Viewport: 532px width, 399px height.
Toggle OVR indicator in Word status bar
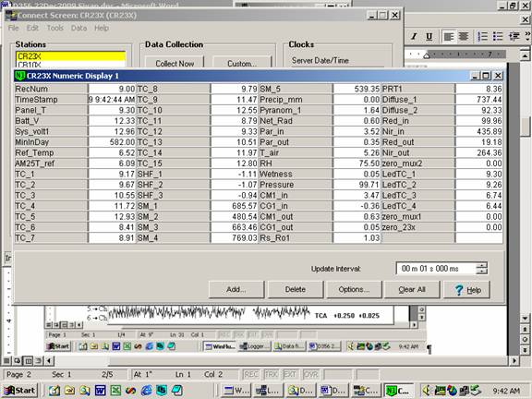click(x=310, y=375)
